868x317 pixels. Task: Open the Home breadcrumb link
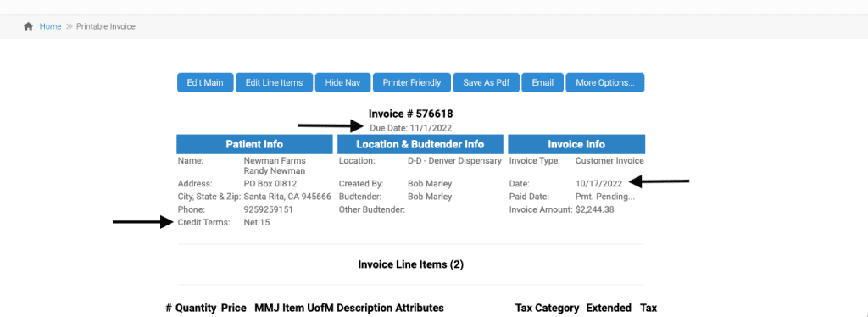click(50, 26)
